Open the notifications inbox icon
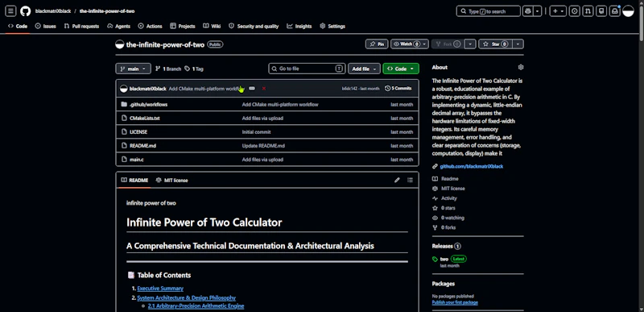 614,11
